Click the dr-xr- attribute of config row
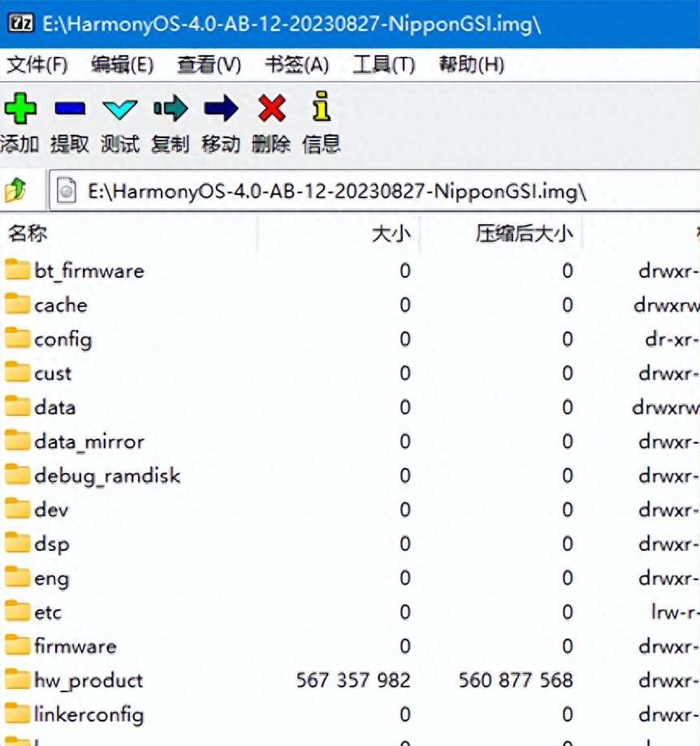This screenshot has height=746, width=700. tap(672, 339)
